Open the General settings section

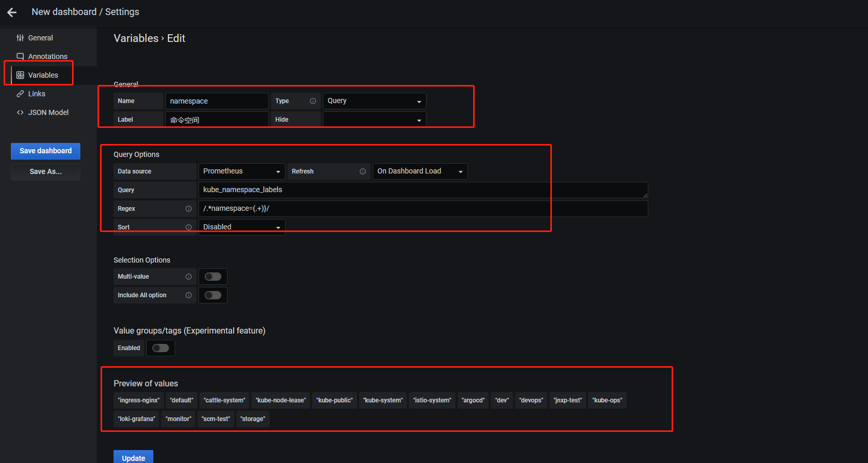tap(40, 38)
